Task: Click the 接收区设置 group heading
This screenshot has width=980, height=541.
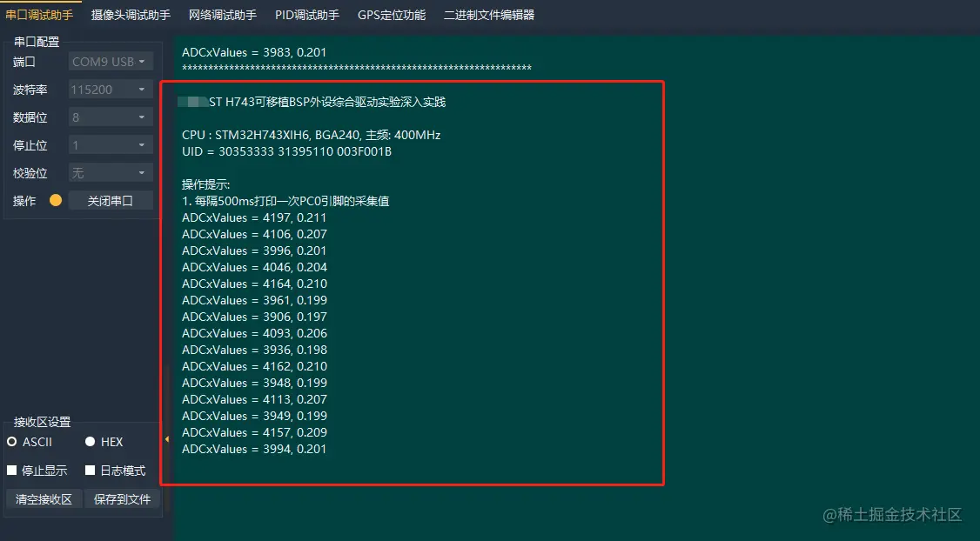Action: [x=42, y=422]
